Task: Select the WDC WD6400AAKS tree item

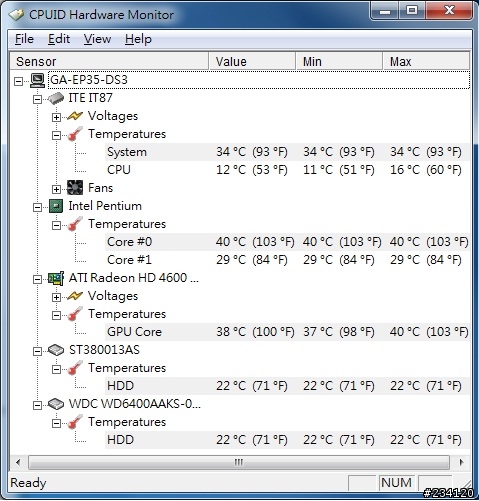Action: click(x=135, y=404)
